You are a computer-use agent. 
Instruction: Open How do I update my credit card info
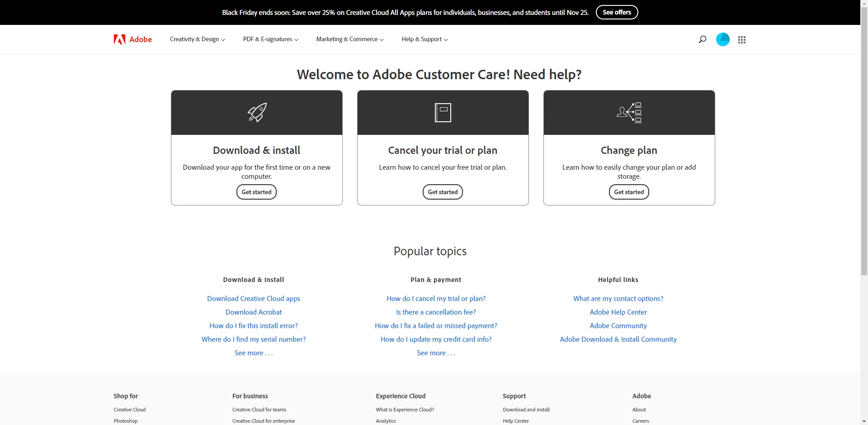click(436, 339)
